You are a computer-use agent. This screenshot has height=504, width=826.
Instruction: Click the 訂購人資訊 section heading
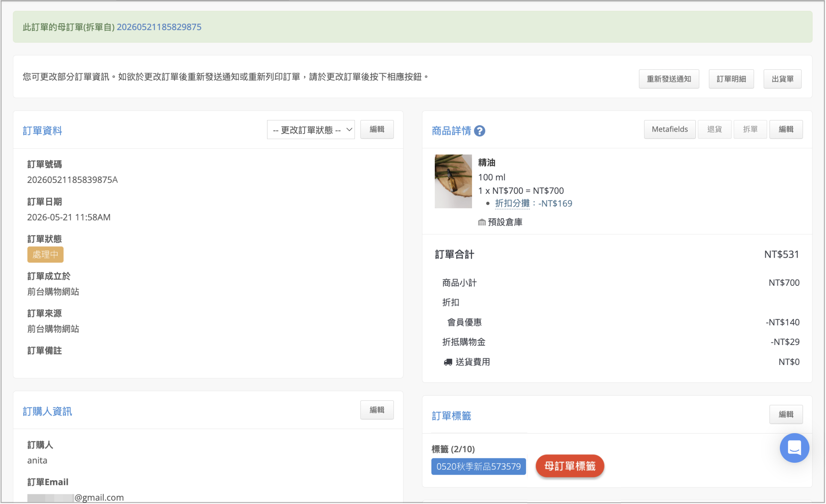(47, 411)
